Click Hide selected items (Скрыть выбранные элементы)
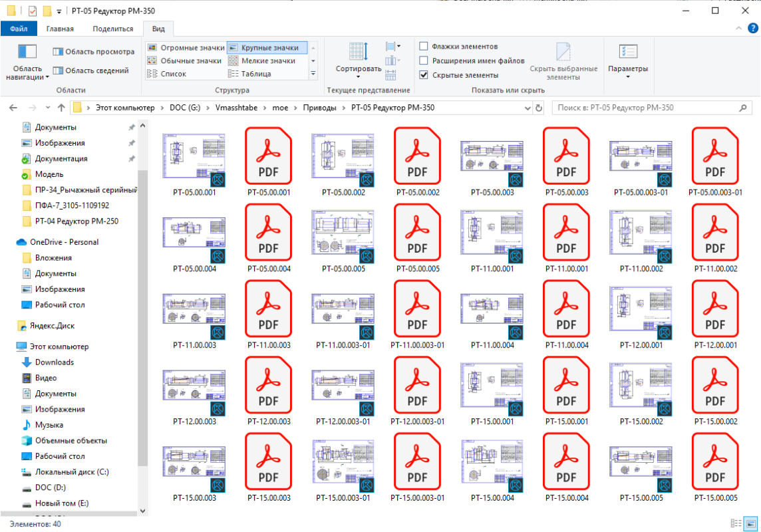The width and height of the screenshot is (761, 532). click(563, 62)
